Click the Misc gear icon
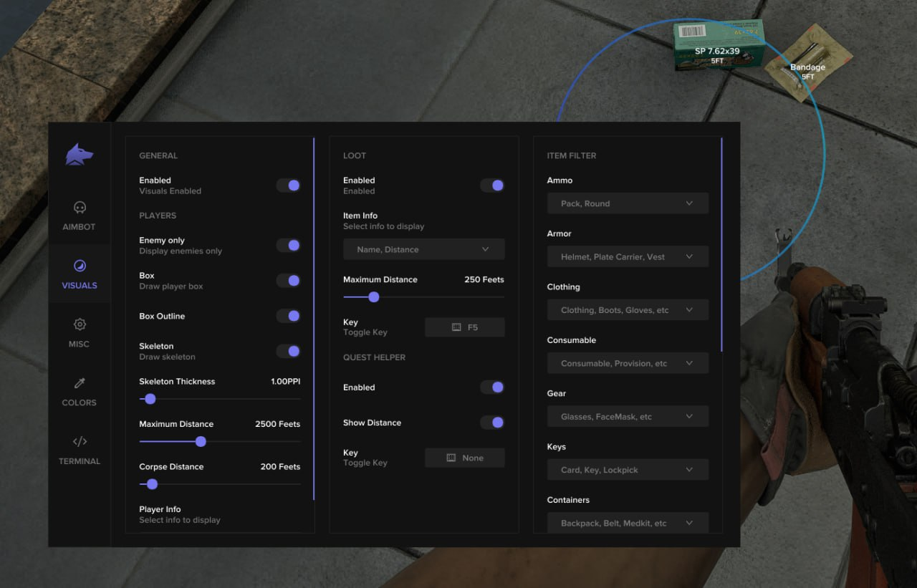This screenshot has width=917, height=588. [80, 324]
